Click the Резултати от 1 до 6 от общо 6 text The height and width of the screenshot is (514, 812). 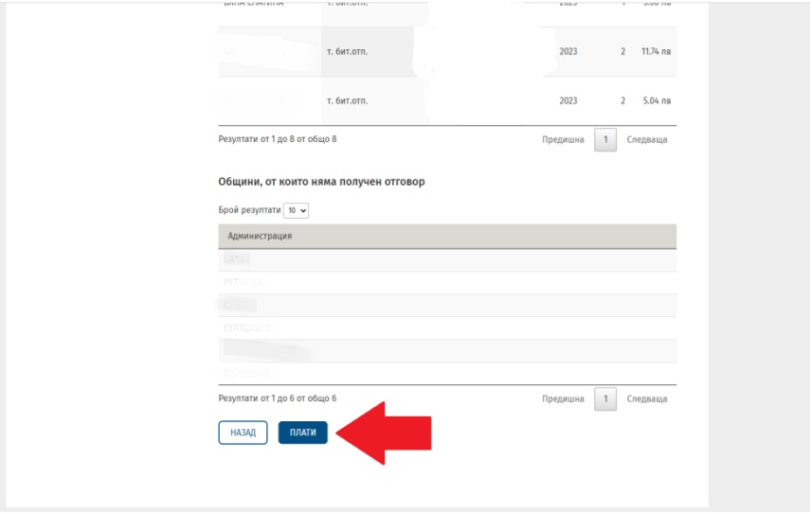coord(278,399)
